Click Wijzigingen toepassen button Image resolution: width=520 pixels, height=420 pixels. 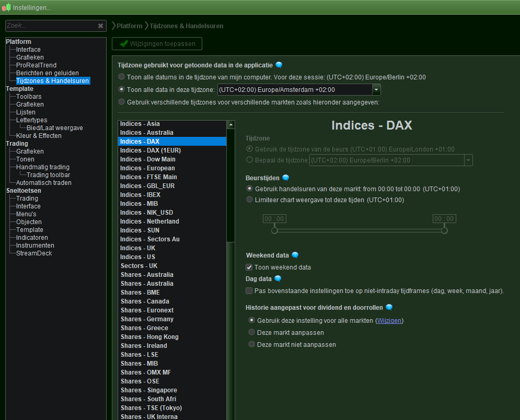tap(157, 44)
